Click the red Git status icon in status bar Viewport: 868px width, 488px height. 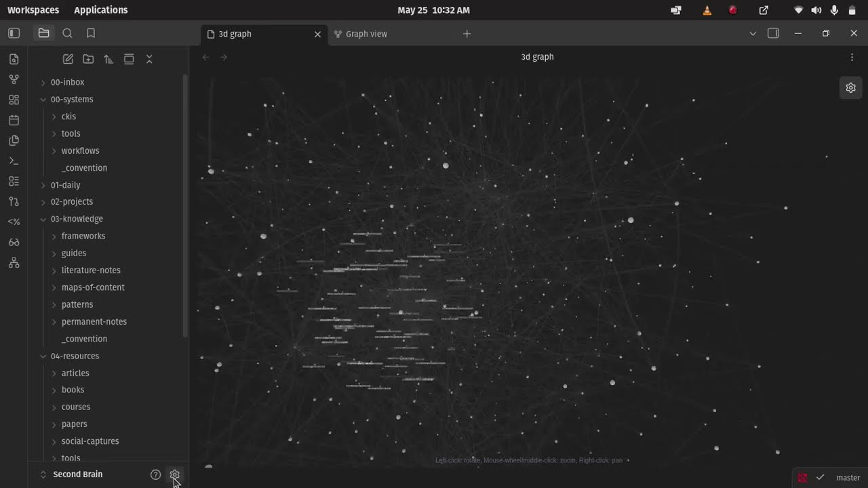coord(803,477)
